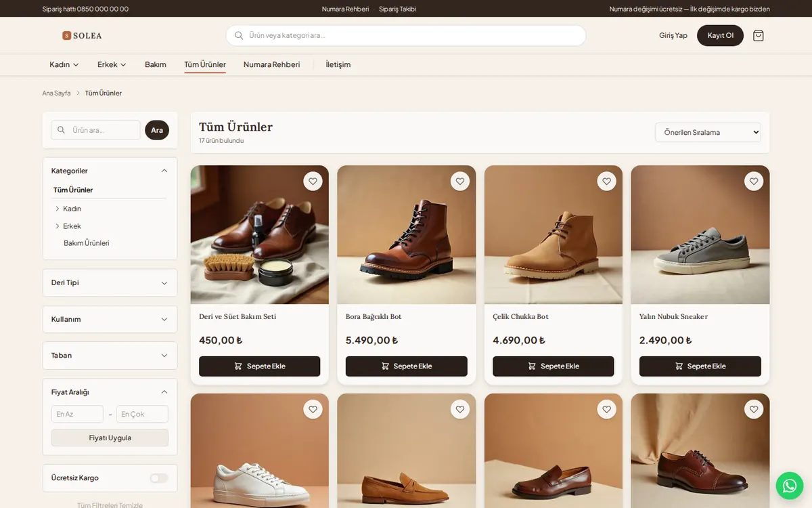812x508 pixels.
Task: Open the Deri ve Süet Bakım Seti image
Action: [259, 235]
